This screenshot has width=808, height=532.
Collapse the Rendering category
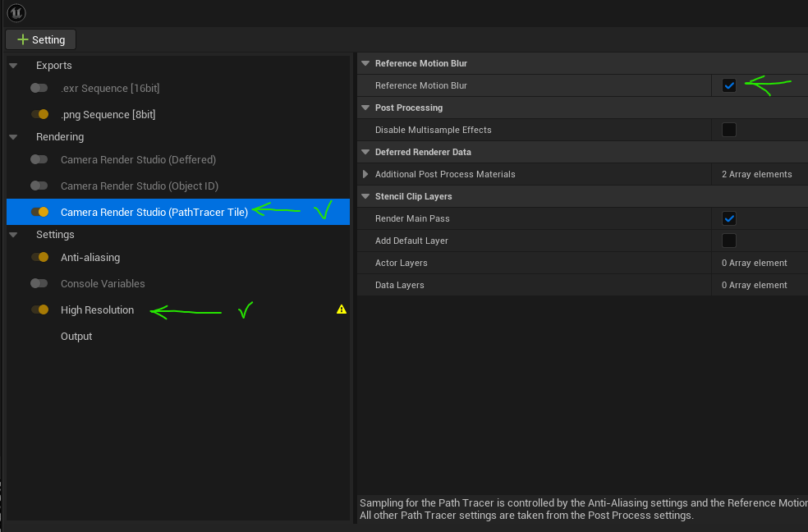(x=13, y=137)
